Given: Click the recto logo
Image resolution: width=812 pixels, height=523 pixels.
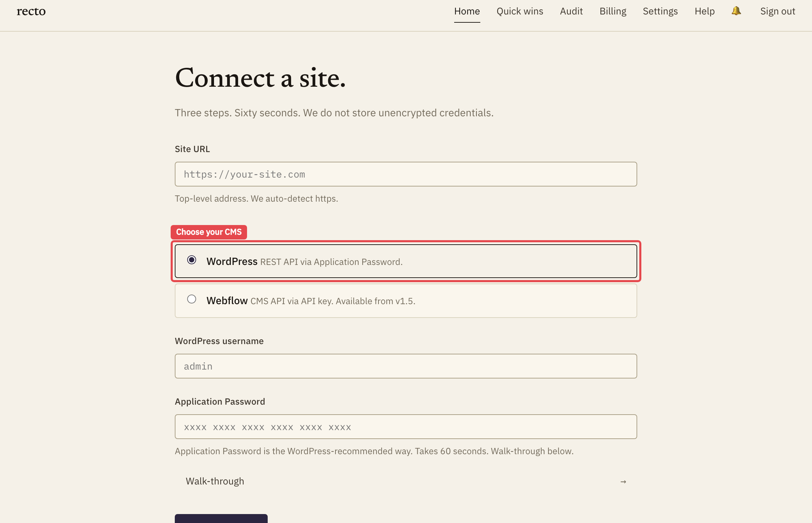Looking at the screenshot, I should 31,11.
